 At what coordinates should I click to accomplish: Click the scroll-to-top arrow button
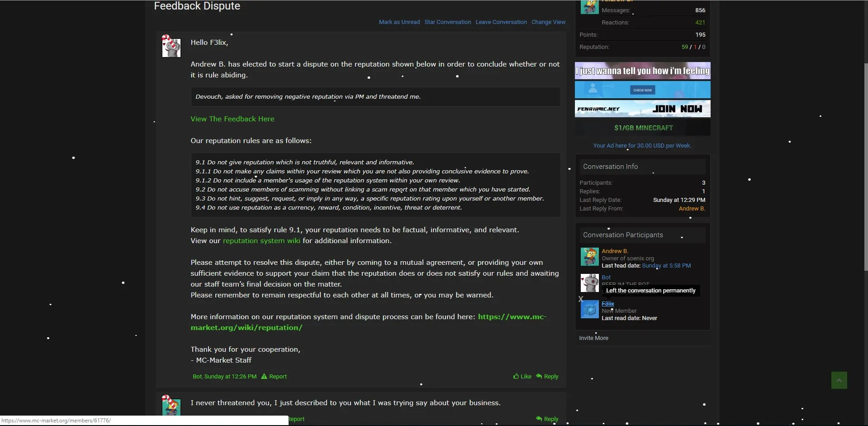coord(839,380)
